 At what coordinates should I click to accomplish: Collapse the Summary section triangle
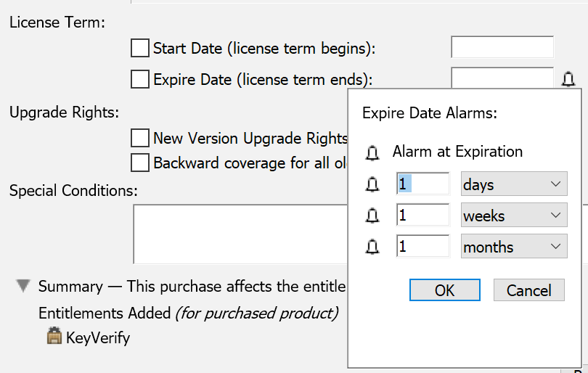(x=24, y=287)
